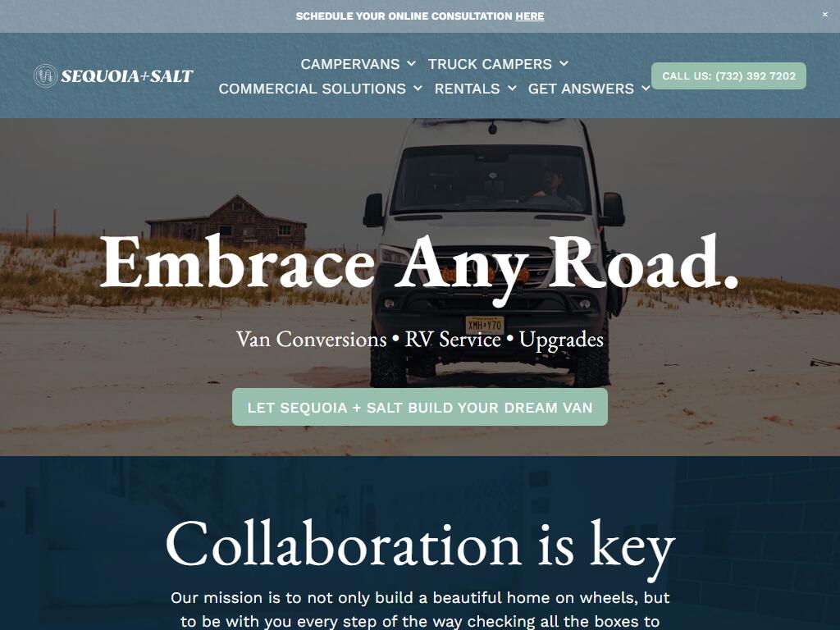
Task: Open the Truck Campers menu item
Action: point(490,64)
